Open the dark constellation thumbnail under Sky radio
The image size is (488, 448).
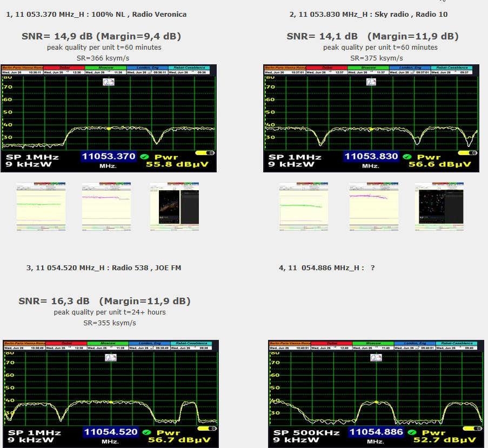point(439,207)
